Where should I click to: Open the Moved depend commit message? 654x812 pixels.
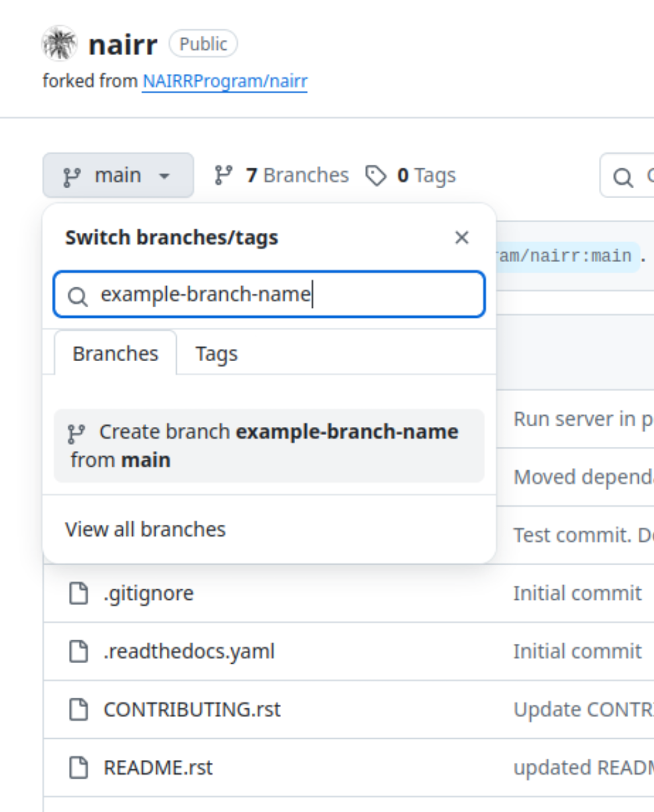(584, 477)
